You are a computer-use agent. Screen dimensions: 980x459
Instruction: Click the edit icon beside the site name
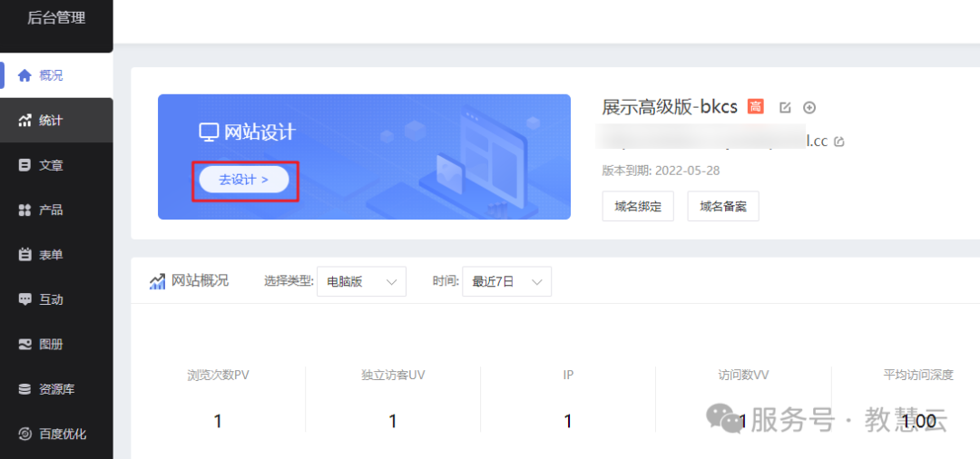coord(786,108)
